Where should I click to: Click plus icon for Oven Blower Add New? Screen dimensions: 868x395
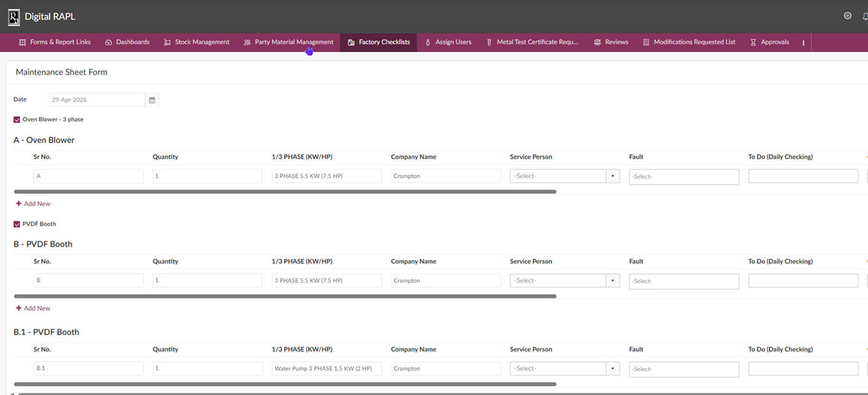click(x=18, y=204)
